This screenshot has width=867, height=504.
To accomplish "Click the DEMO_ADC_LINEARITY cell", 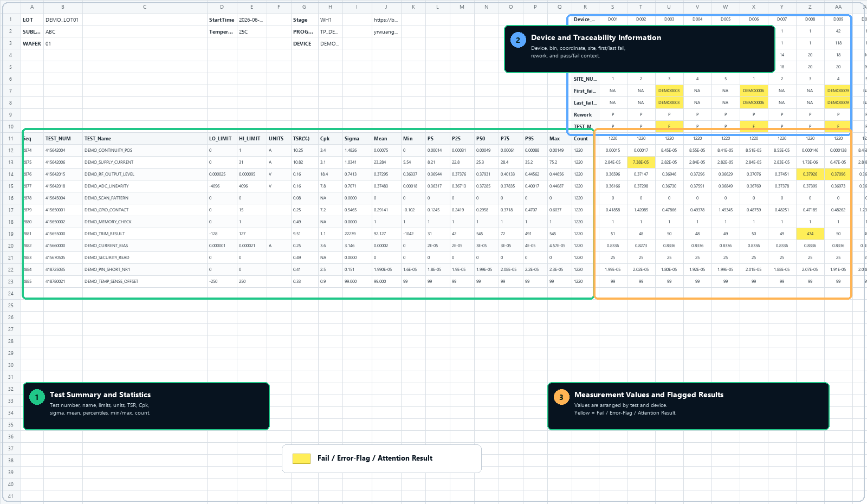I will click(x=145, y=186).
